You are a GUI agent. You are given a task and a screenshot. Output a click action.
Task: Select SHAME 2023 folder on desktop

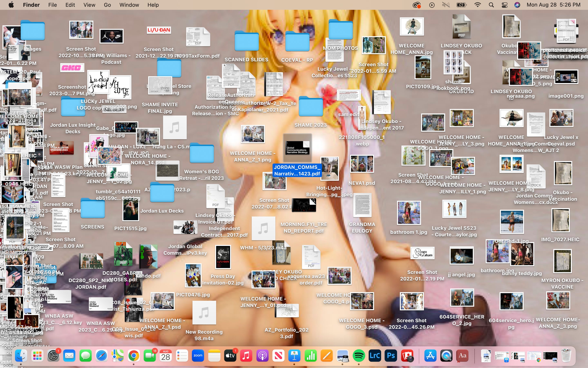(x=311, y=106)
